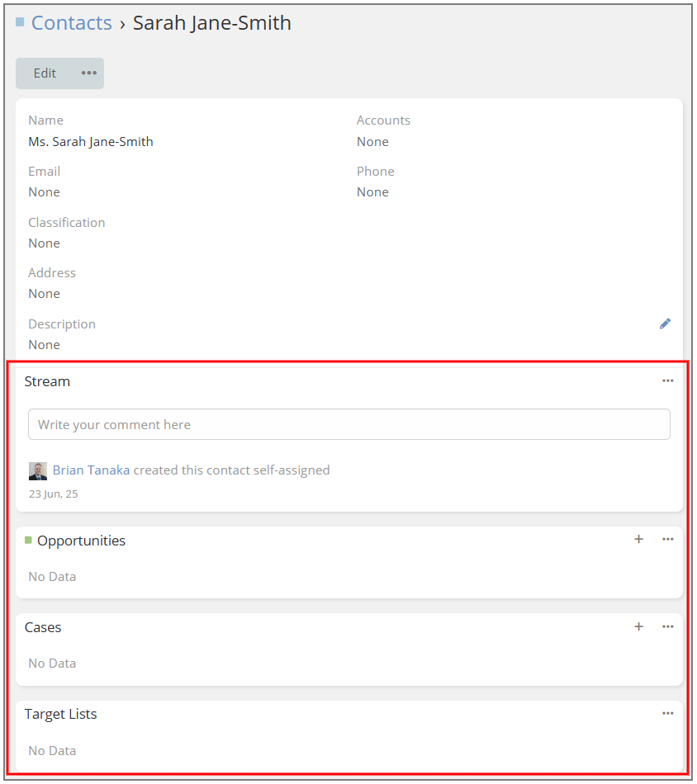
Task: Select the name value Ms. Sarah Jane-Smith
Action: tap(91, 142)
